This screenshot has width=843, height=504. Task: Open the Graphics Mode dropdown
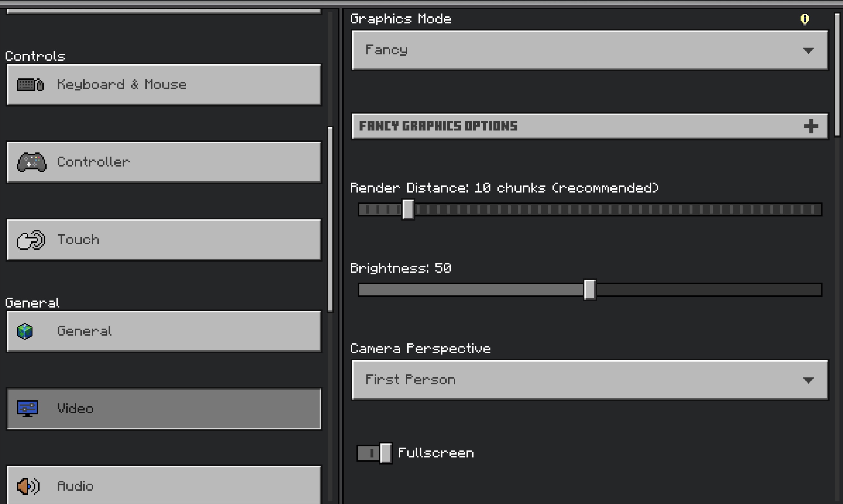click(x=590, y=50)
